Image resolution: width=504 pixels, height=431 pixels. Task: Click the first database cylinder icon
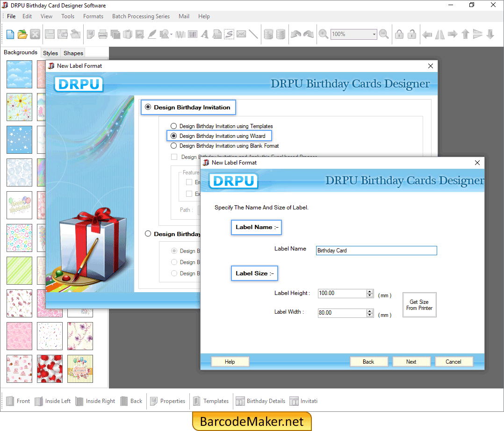(268, 34)
